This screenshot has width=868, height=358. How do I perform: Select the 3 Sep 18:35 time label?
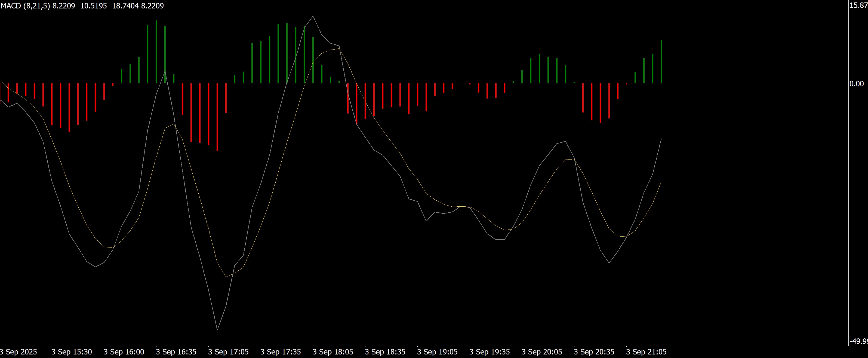click(385, 352)
